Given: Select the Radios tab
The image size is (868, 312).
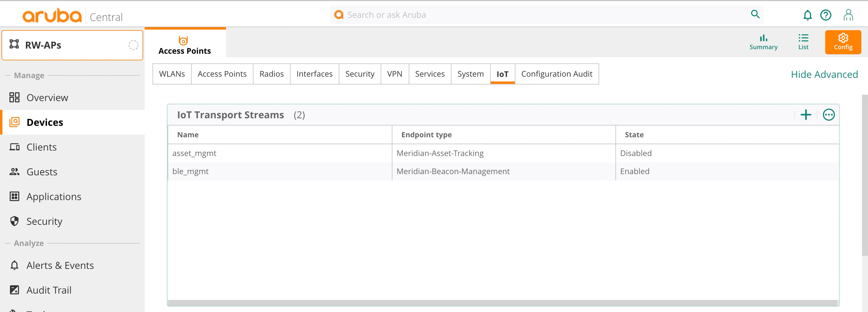Looking at the screenshot, I should click(272, 74).
